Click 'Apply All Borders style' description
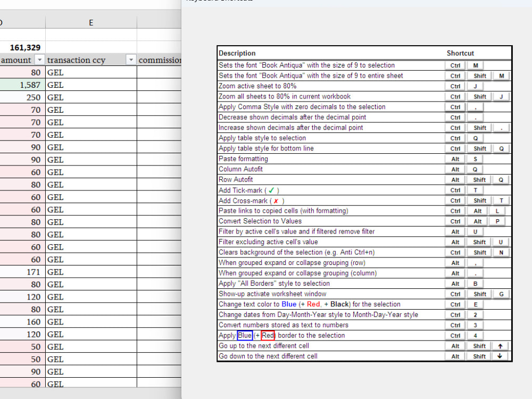Viewport: 532px width, 399px height. pyautogui.click(x=274, y=284)
